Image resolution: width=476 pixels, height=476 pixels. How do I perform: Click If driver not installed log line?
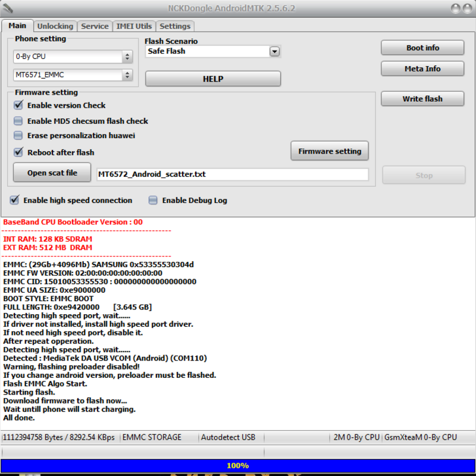coord(98,324)
